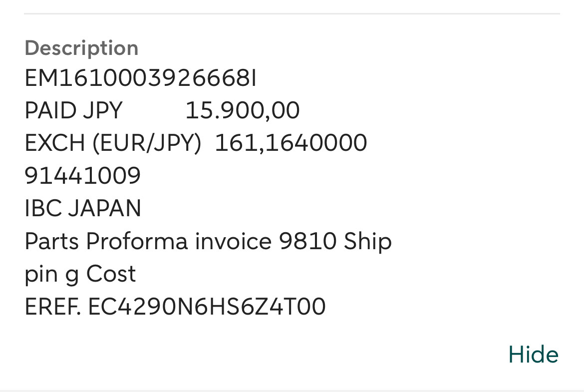Click the word Cost
This screenshot has height=392, width=584.
[111, 274]
